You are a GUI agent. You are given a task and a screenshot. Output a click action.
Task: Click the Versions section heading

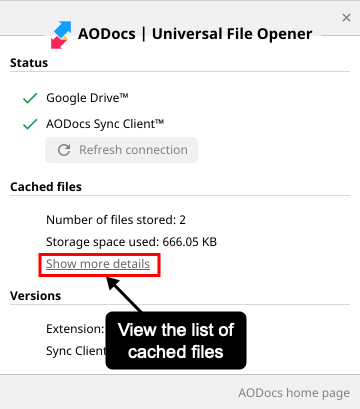point(36,296)
